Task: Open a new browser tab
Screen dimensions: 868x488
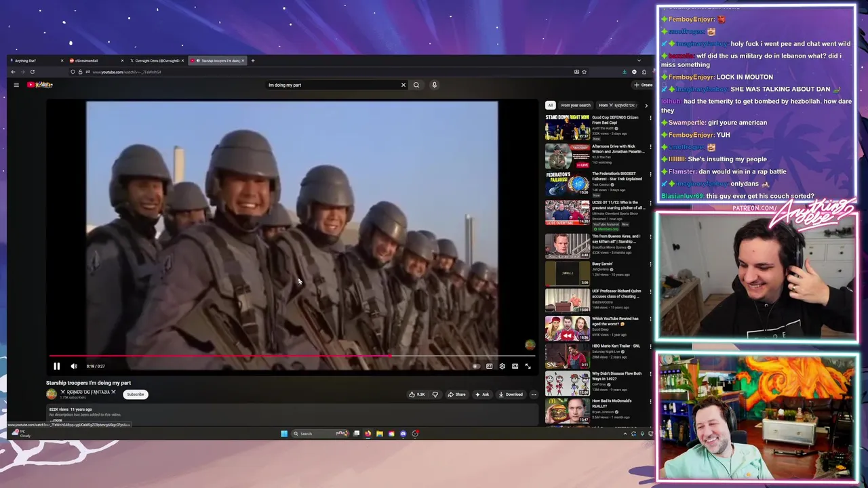Action: (253, 60)
